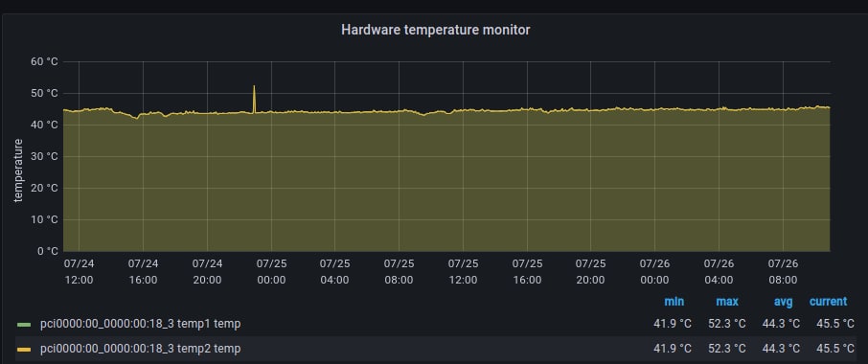Sort legend by avg column
The width and height of the screenshot is (868, 364).
click(784, 302)
